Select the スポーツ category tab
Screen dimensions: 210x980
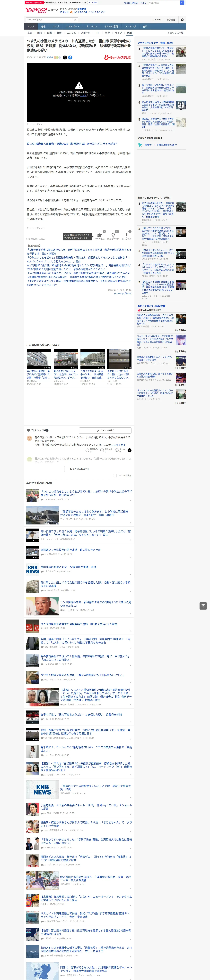(x=86, y=33)
